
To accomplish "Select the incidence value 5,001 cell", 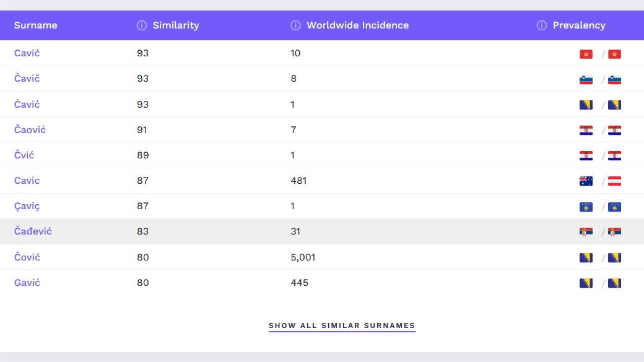I will tap(303, 257).
